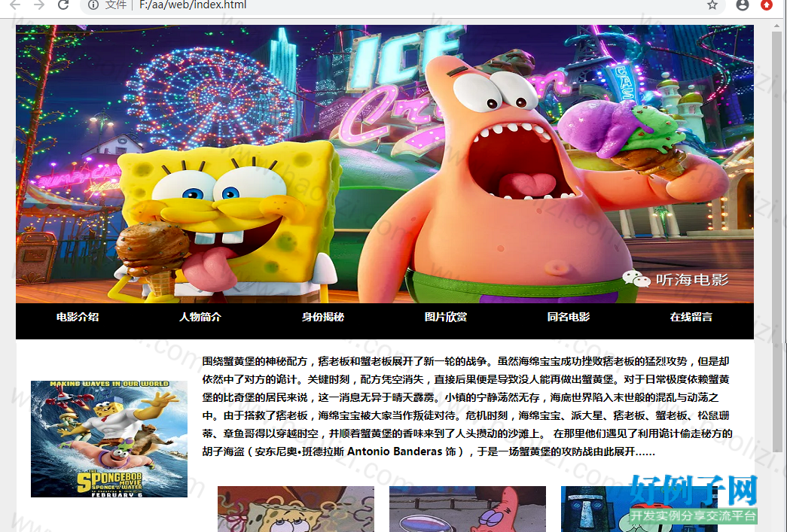
Task: Click the vertical page scrollbar
Action: point(777,241)
